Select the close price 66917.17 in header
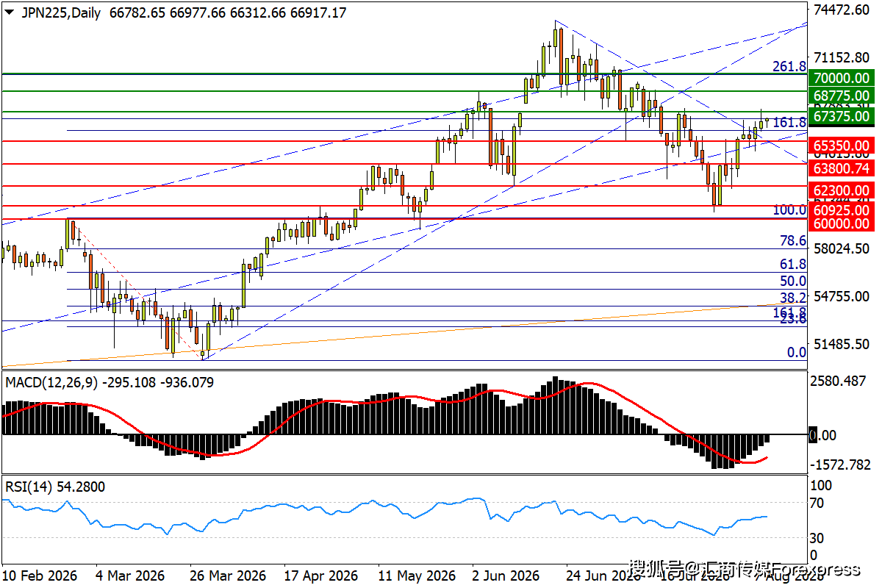The height and width of the screenshot is (588, 882). coord(317,13)
